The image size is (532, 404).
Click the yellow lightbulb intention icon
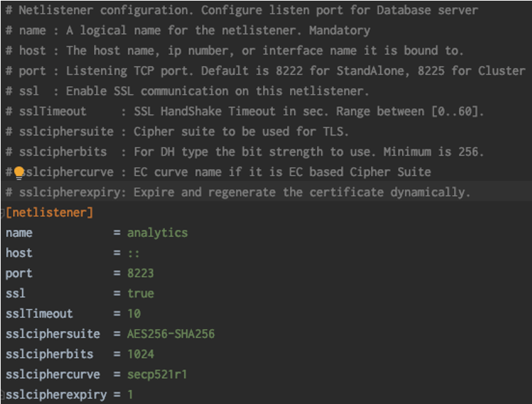[x=19, y=173]
